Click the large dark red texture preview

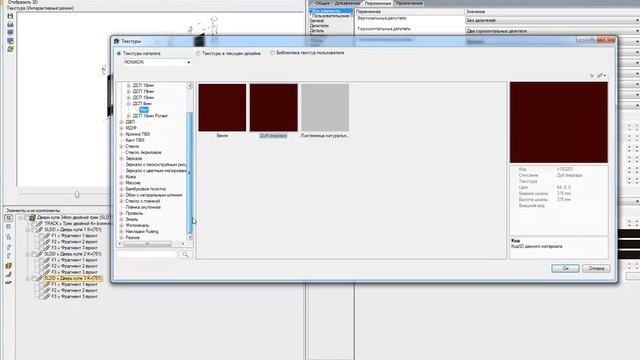coord(559,122)
